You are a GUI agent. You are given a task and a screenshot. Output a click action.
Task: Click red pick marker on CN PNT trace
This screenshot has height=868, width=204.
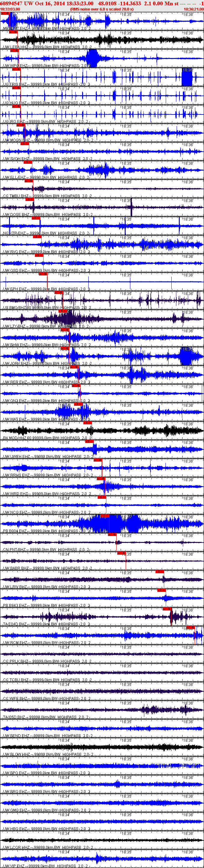[112, 535]
